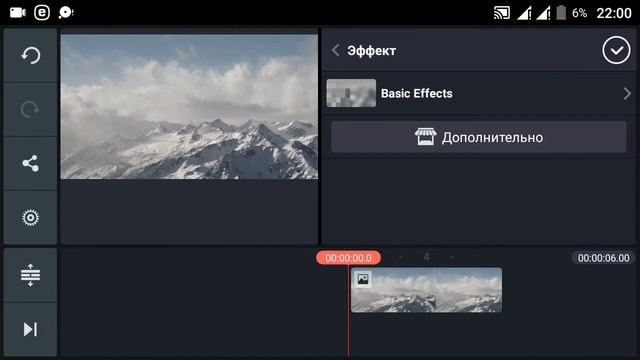Click the Эффект header title

pyautogui.click(x=371, y=51)
